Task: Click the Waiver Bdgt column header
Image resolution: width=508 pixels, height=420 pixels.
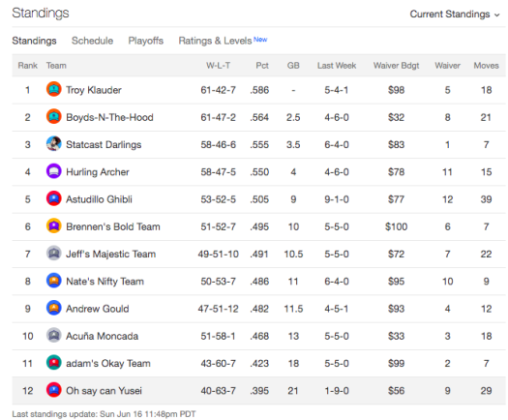Action: (x=396, y=66)
